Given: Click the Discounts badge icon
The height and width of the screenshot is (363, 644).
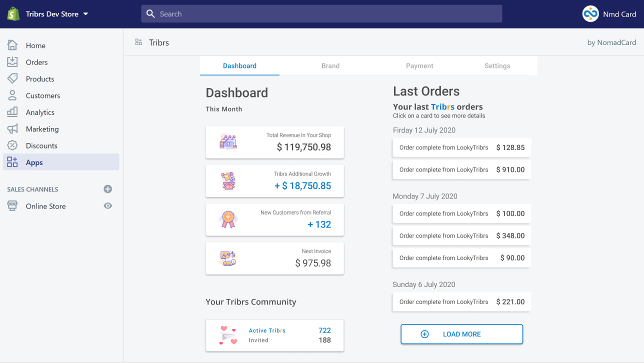Looking at the screenshot, I should pos(12,145).
